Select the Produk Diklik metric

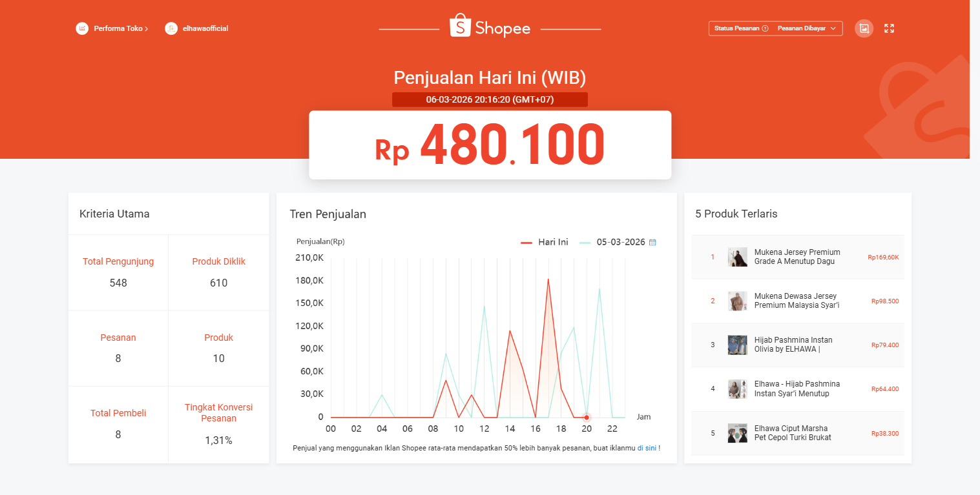click(218, 272)
